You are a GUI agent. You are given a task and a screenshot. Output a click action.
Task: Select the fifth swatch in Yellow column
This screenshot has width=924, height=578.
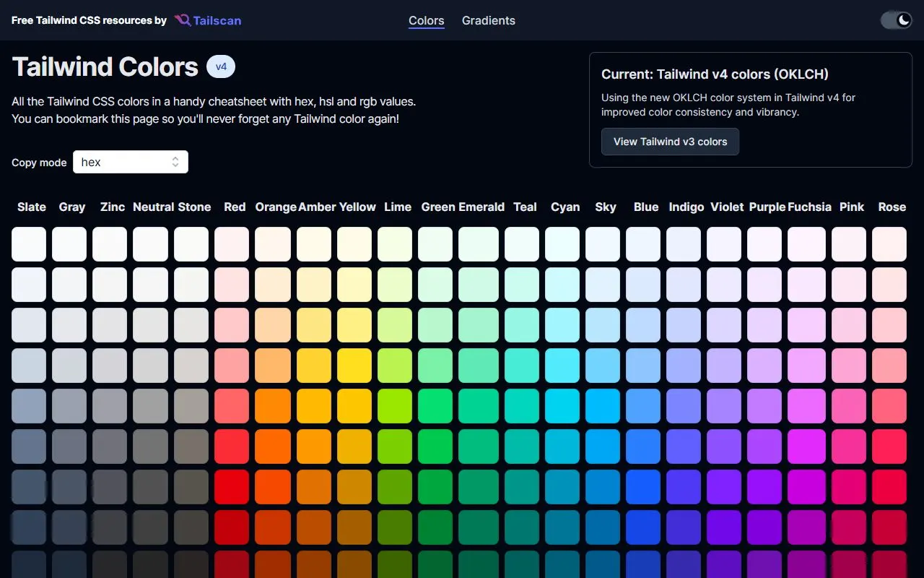(x=354, y=406)
